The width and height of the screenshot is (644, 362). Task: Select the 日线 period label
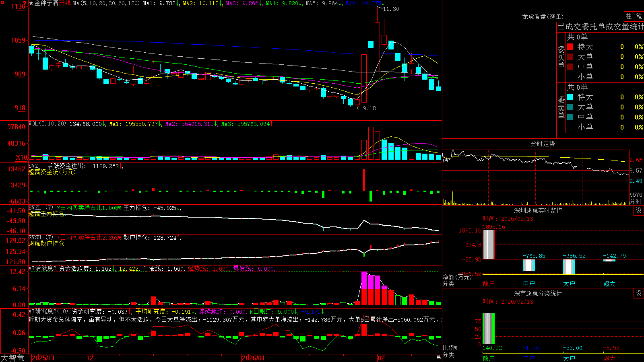[x=65, y=3]
